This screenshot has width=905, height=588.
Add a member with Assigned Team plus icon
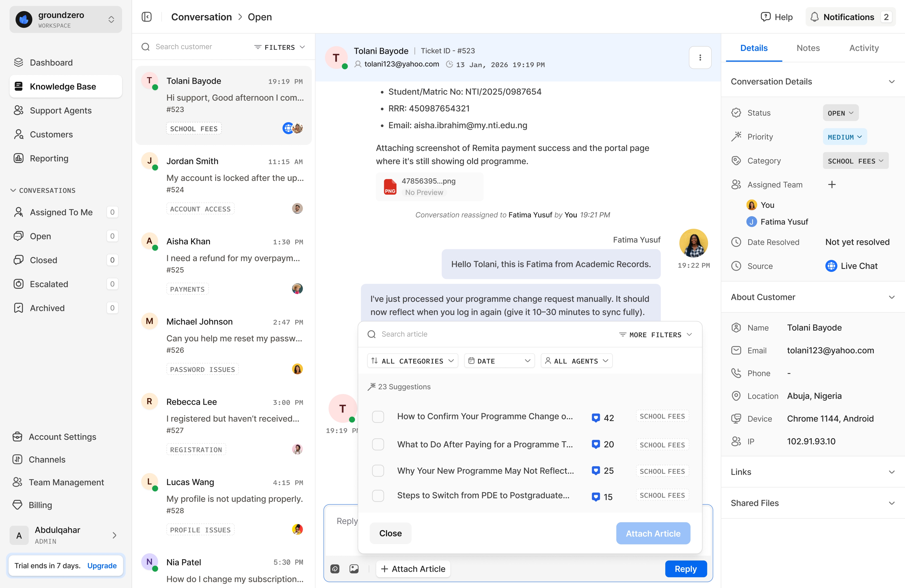pyautogui.click(x=832, y=184)
